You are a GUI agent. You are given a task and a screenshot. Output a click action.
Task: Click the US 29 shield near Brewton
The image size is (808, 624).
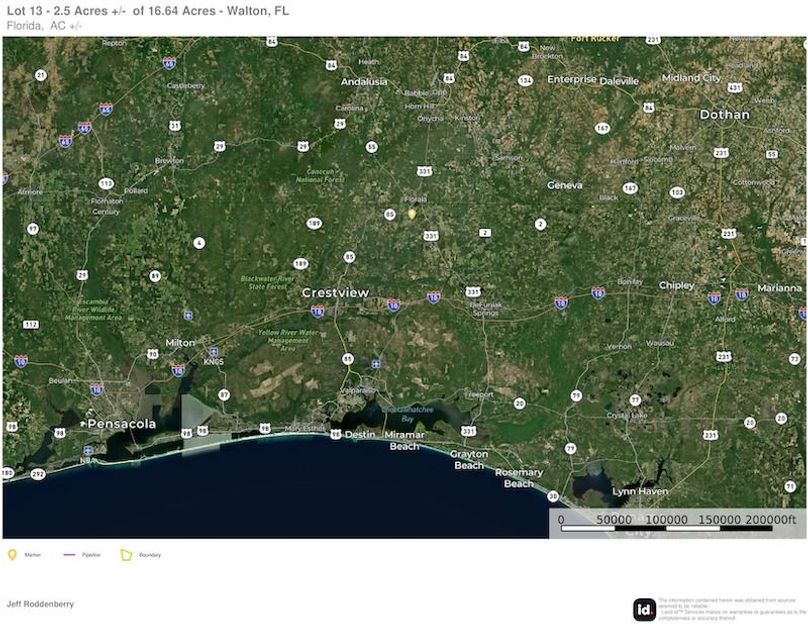click(219, 146)
